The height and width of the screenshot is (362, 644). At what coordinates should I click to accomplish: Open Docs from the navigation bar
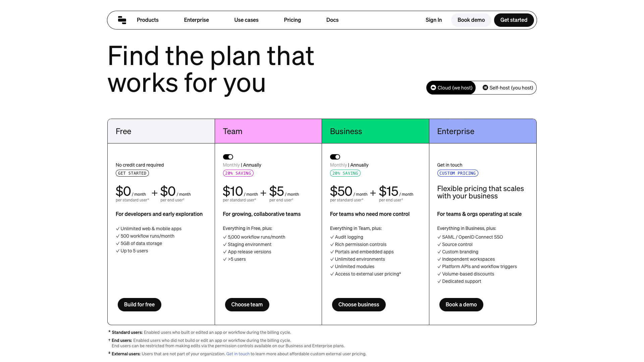tap(332, 20)
